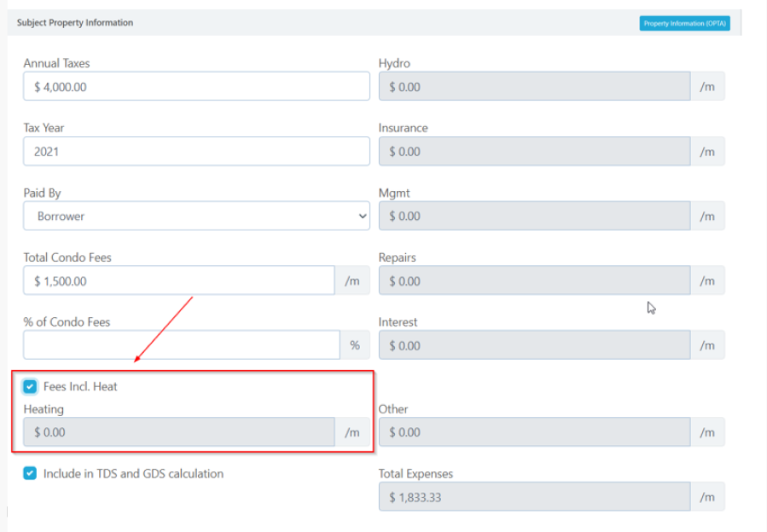Click the % of Condo Fees field
The image size is (767, 532).
[x=181, y=345]
